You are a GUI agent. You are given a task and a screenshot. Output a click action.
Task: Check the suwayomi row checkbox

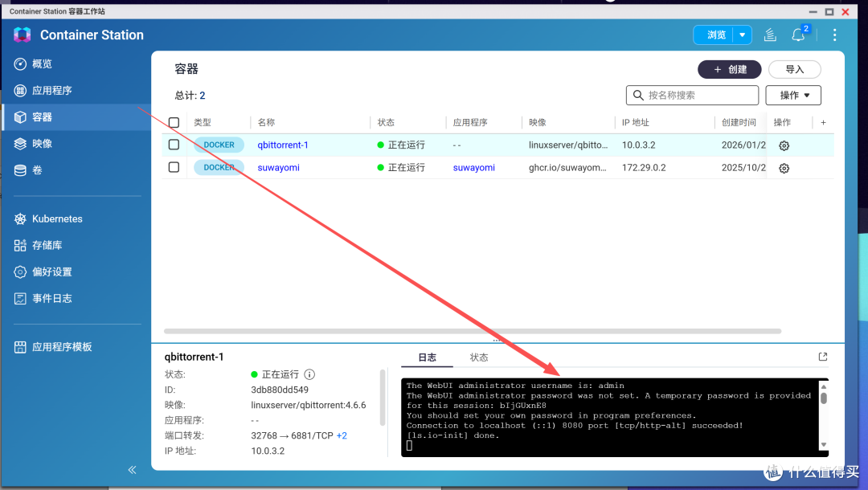174,167
